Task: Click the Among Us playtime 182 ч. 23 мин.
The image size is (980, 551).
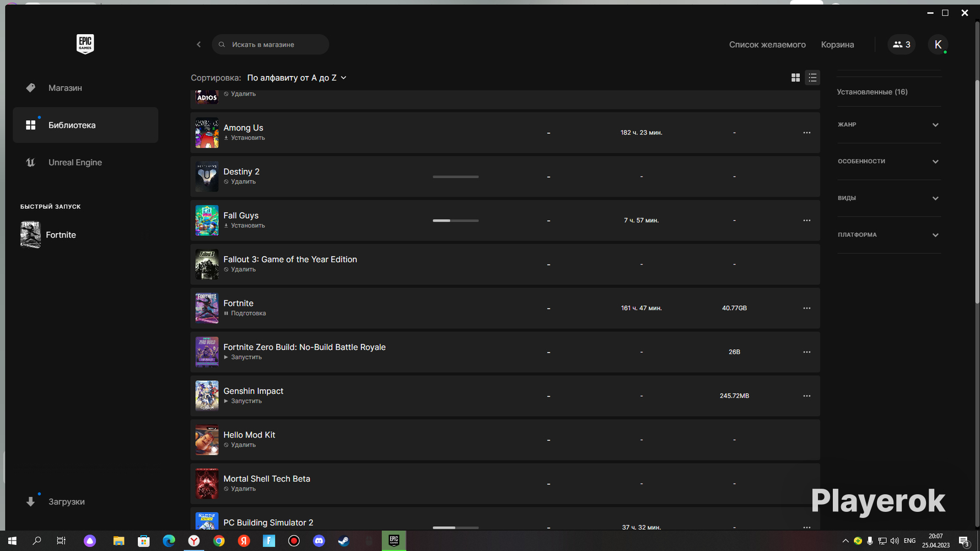Action: click(641, 133)
